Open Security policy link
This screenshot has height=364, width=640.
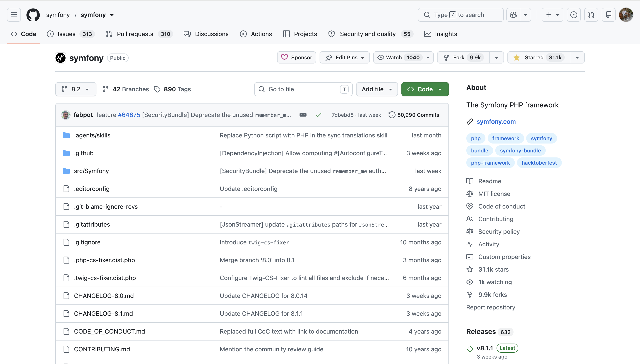click(x=493, y=232)
